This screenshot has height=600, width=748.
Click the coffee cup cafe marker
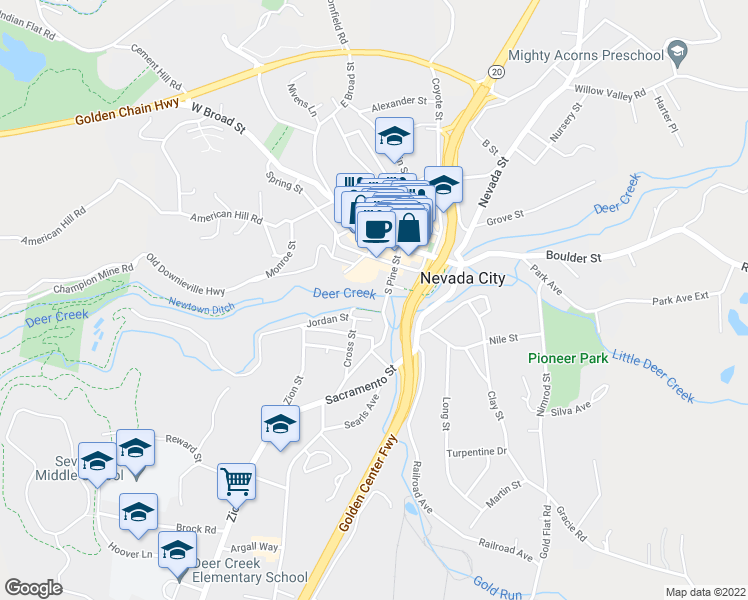coord(376,232)
